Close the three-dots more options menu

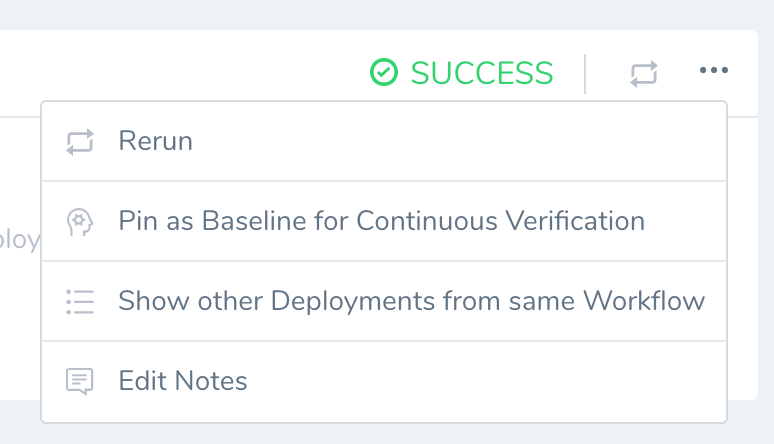coord(714,70)
